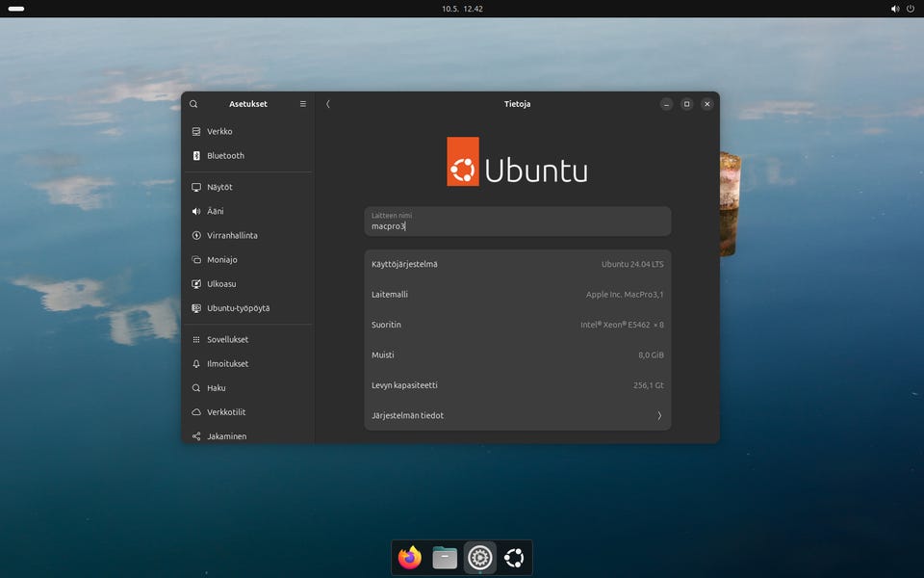The height and width of the screenshot is (578, 924).
Task: Click the Ubuntu-työpöytä desktop icon
Action: point(196,308)
